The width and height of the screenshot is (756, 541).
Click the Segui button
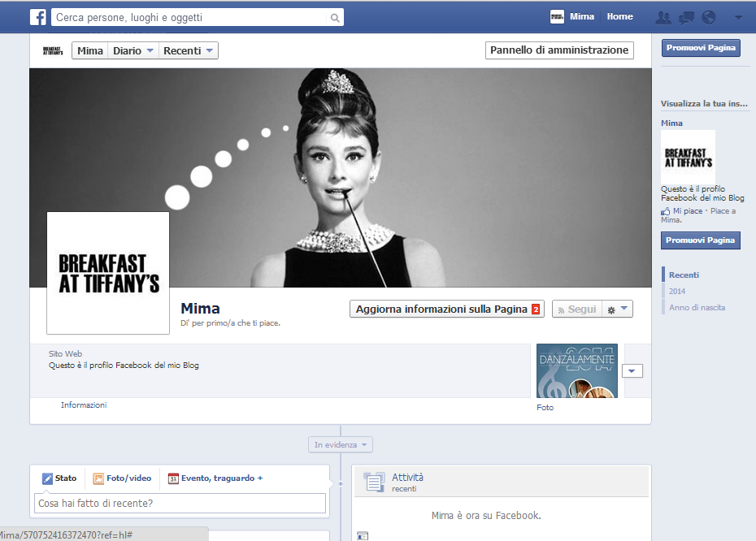577,309
